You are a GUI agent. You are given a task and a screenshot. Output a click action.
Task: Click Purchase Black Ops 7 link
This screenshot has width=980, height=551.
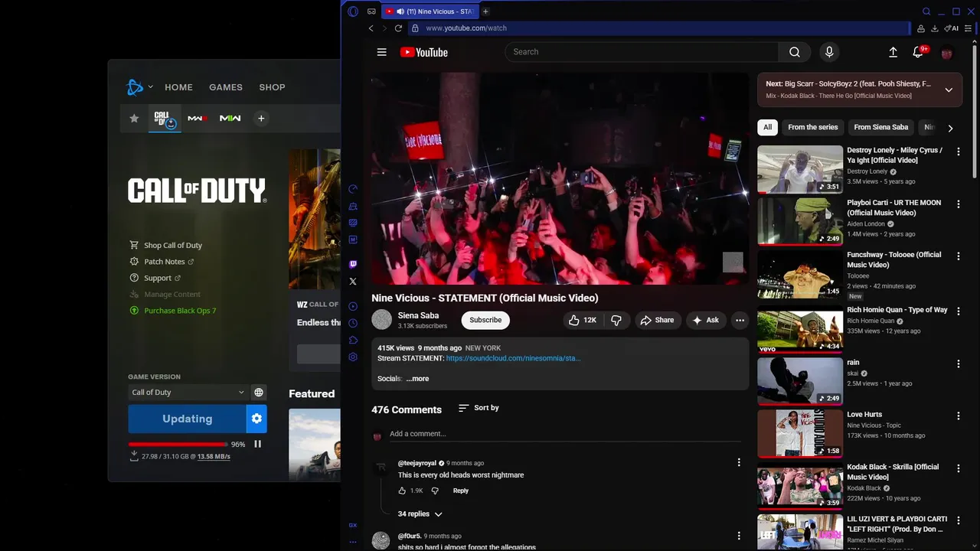click(x=173, y=311)
